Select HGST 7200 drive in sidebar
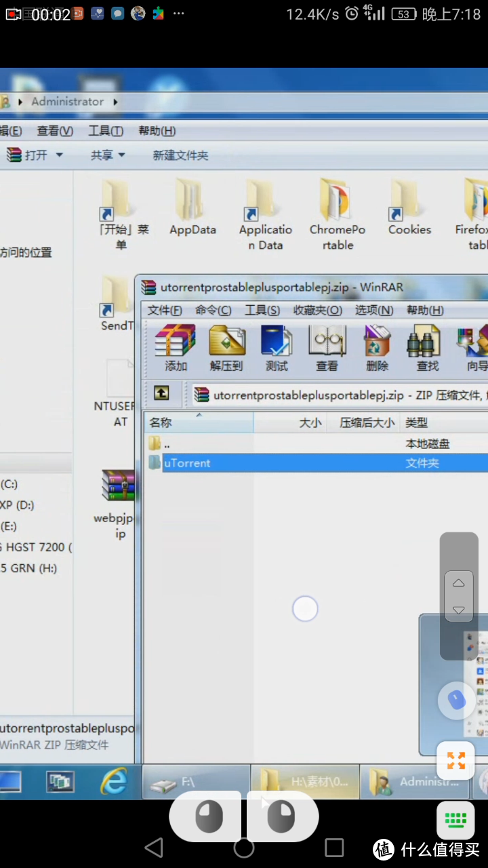 point(36,547)
